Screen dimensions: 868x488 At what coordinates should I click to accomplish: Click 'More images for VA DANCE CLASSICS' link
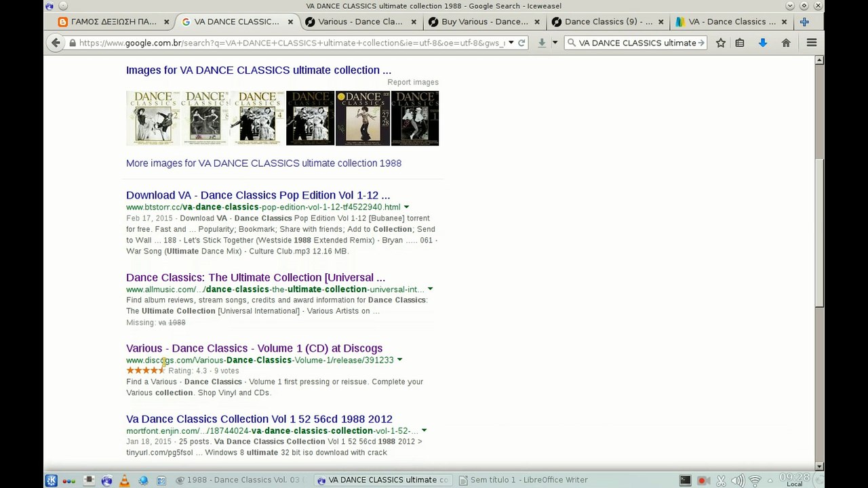264,163
